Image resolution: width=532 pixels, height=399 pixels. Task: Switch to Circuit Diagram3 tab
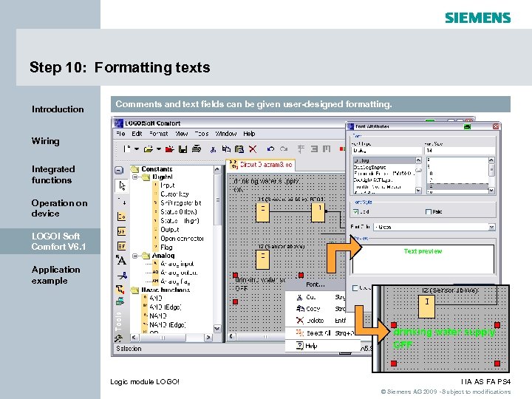(261, 165)
